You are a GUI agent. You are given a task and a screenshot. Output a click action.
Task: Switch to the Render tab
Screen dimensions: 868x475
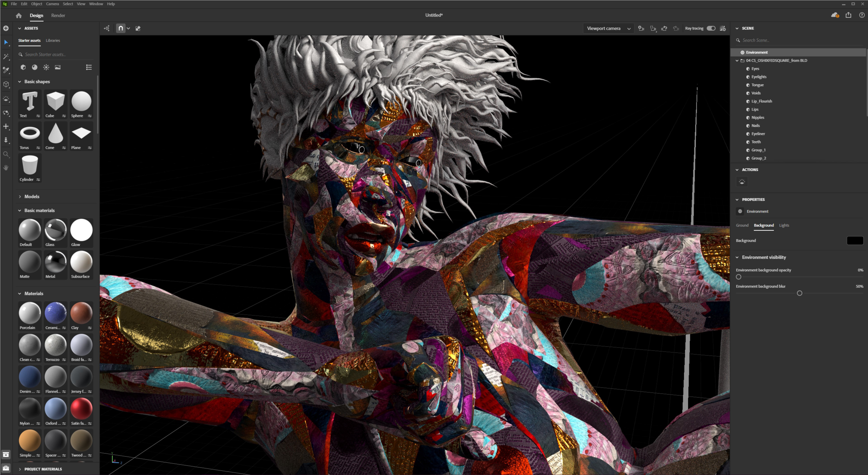(x=58, y=16)
